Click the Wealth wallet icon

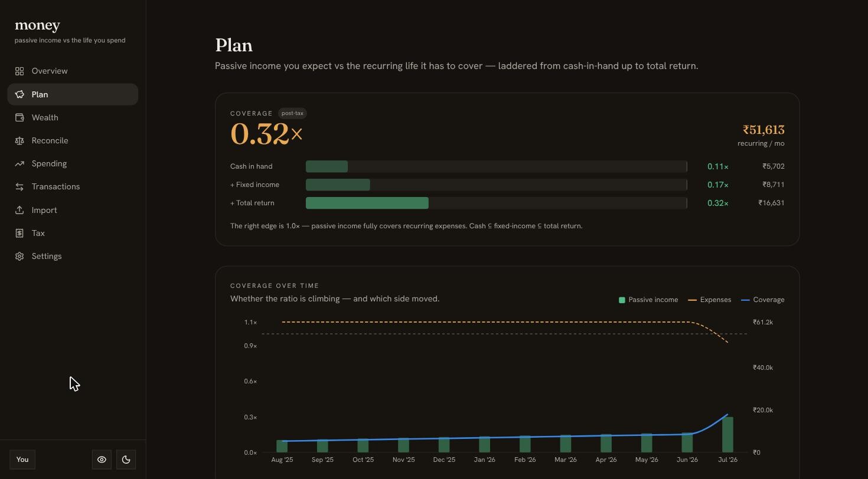[19, 117]
